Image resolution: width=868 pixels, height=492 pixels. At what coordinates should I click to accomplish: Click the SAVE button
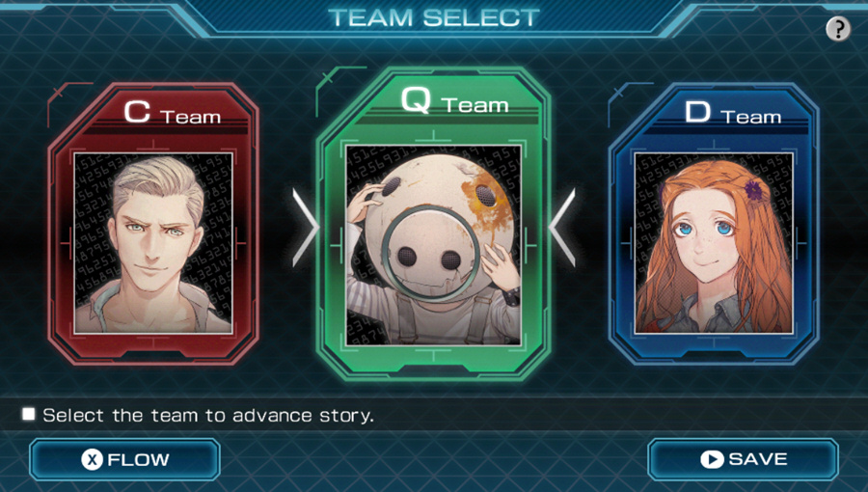pyautogui.click(x=743, y=459)
